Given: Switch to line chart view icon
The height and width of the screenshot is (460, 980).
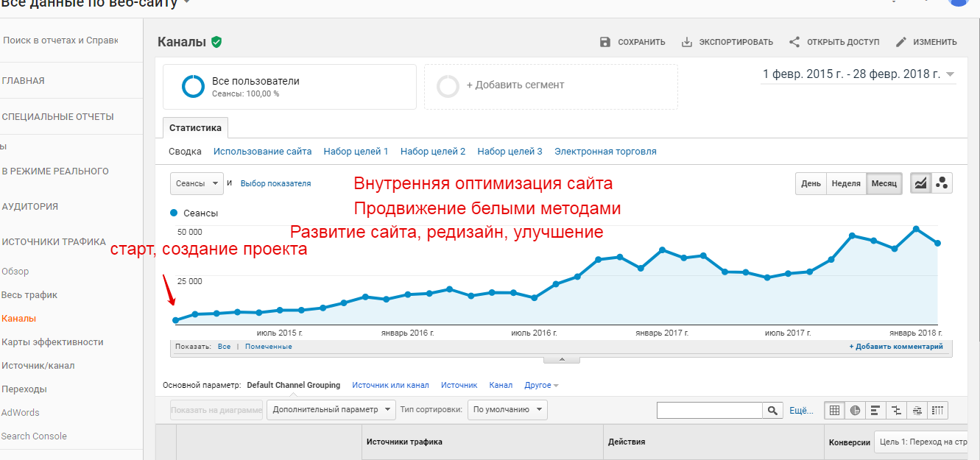Looking at the screenshot, I should click(x=920, y=183).
